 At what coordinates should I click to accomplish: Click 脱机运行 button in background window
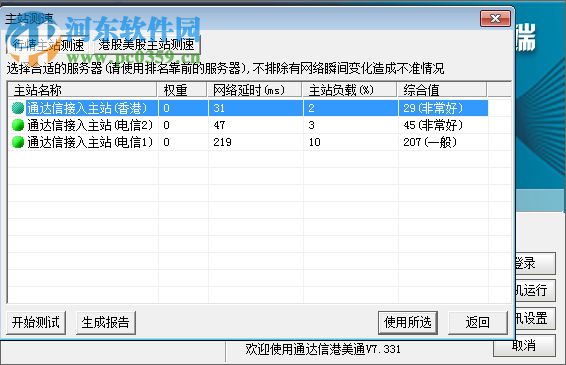pos(535,290)
